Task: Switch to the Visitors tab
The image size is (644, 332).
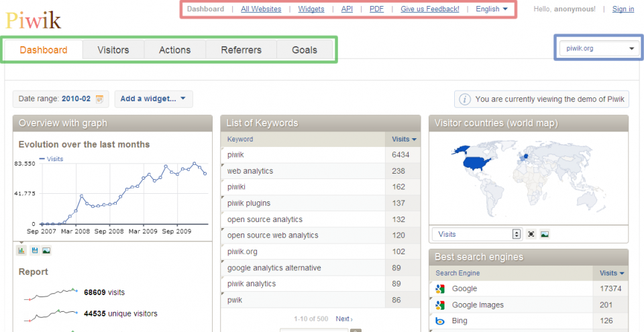Action: pyautogui.click(x=113, y=50)
